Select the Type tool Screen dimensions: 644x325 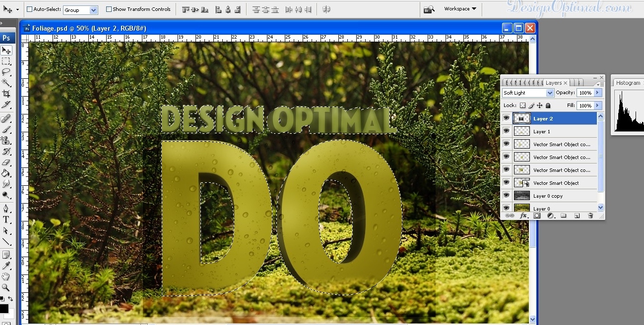pos(6,219)
